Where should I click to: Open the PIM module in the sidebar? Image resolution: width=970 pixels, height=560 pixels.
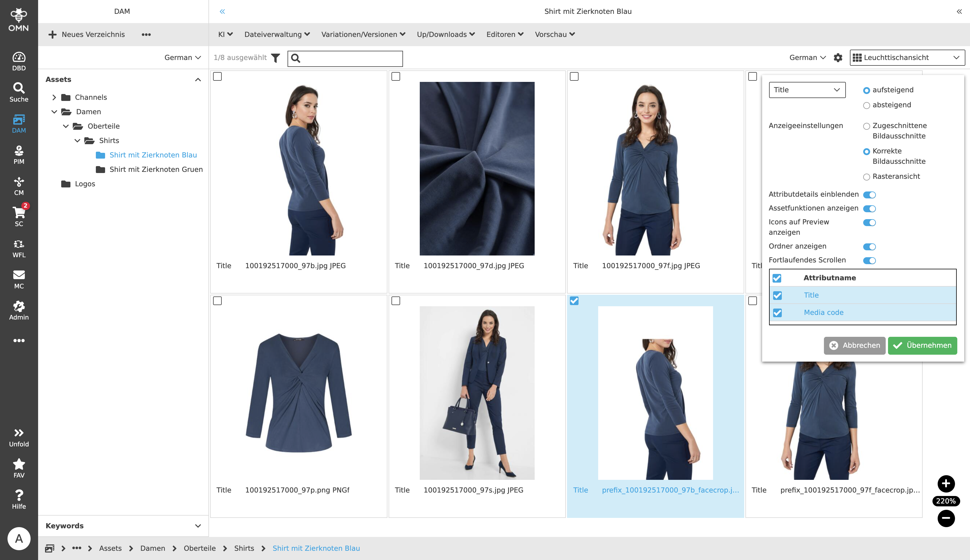[19, 155]
